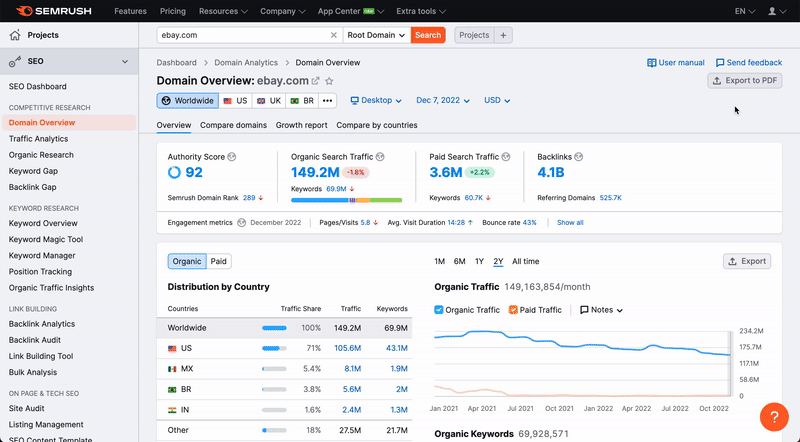This screenshot has height=442, width=800.
Task: Collapse the SEO sidebar section
Action: tap(125, 61)
